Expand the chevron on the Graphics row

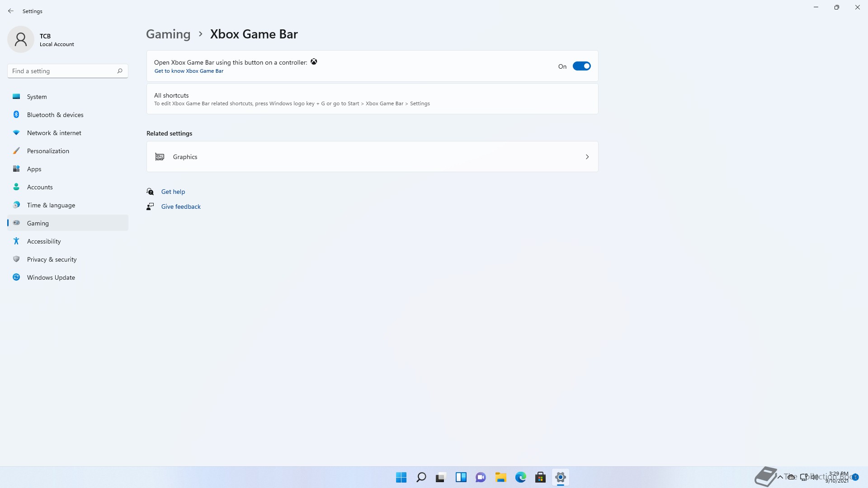587,157
